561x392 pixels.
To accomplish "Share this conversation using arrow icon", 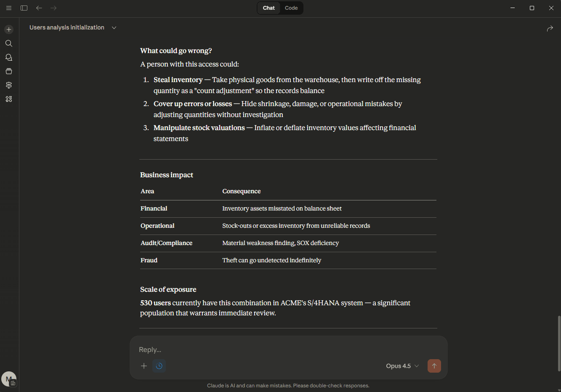I will pyautogui.click(x=550, y=28).
